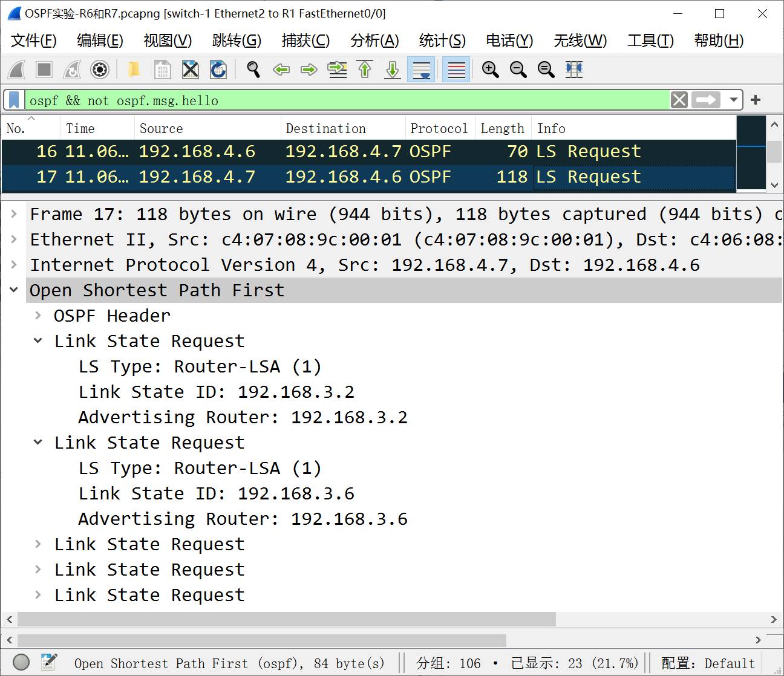Click the zoom in magnifier icon
Screen dimensions: 784x676
click(x=490, y=70)
